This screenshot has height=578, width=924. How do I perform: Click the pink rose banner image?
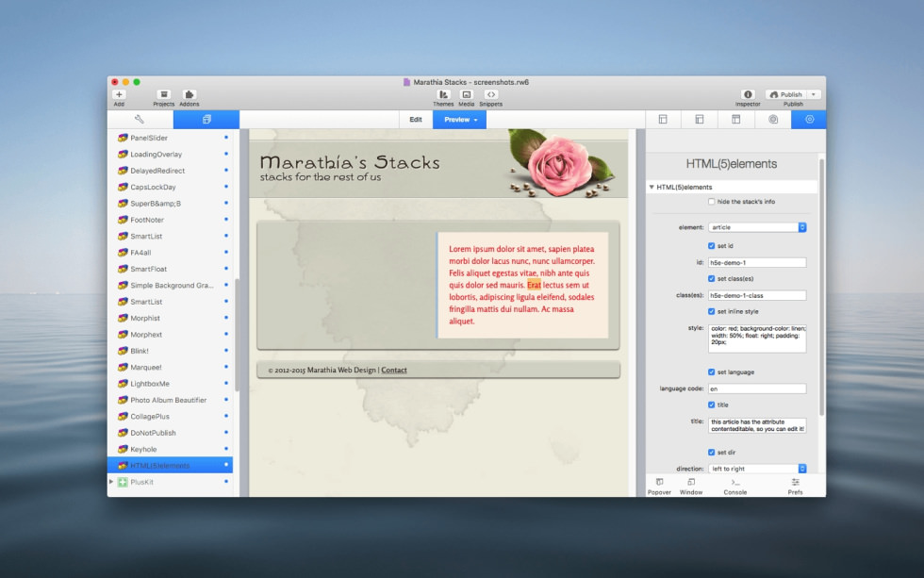click(x=560, y=163)
